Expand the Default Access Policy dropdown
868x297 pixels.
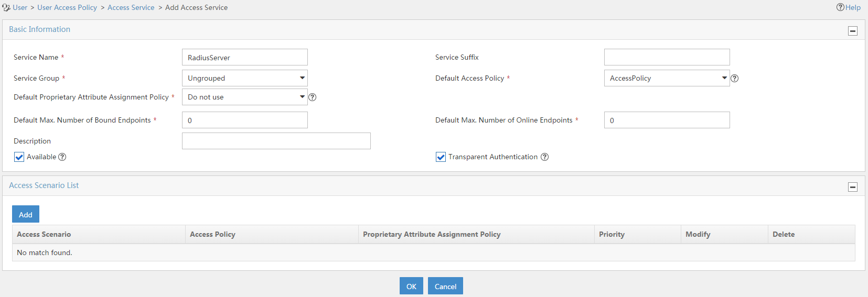pos(667,78)
